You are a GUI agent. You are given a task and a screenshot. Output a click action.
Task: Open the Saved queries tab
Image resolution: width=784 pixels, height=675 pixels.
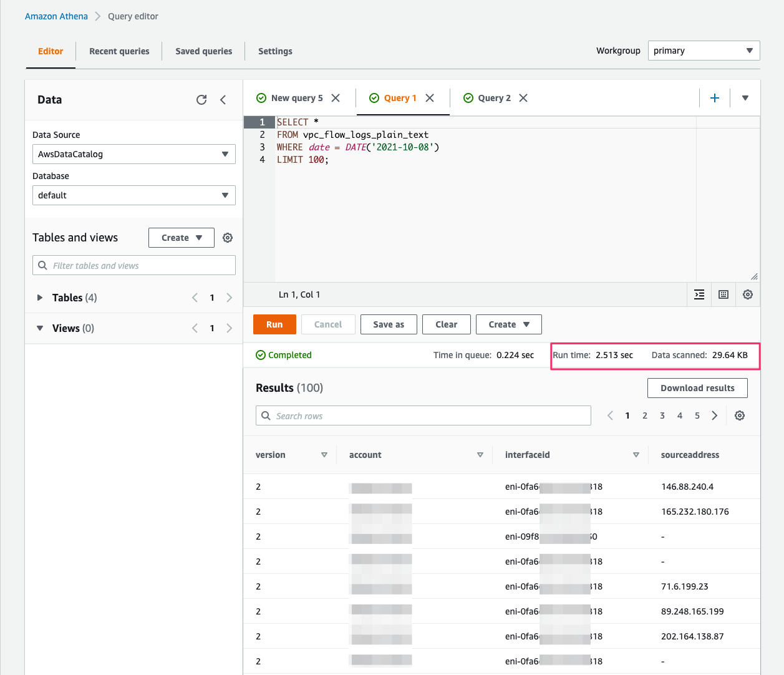pyautogui.click(x=204, y=51)
